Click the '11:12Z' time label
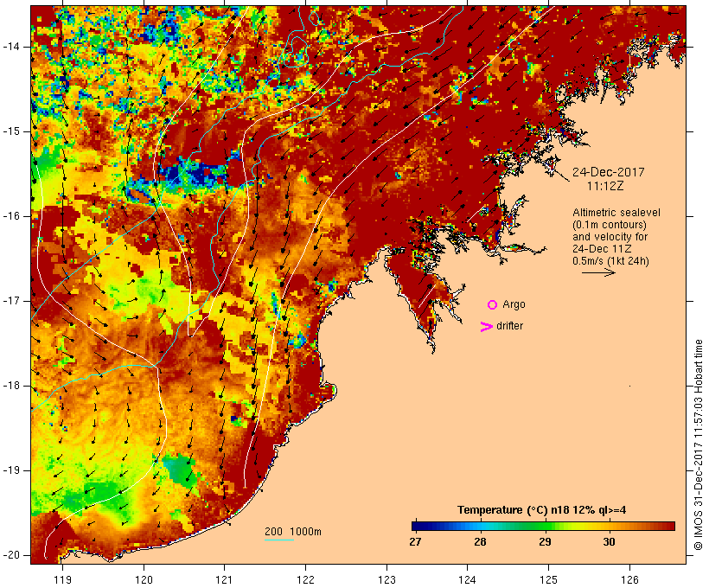Image resolution: width=709 pixels, height=588 pixels. (x=605, y=186)
